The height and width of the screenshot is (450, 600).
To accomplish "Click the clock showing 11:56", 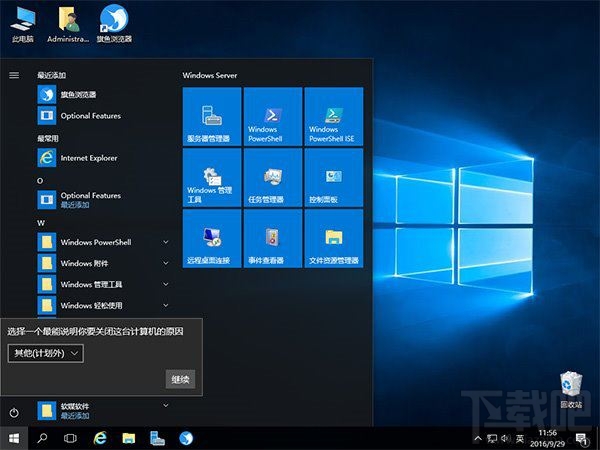I will coord(547,439).
